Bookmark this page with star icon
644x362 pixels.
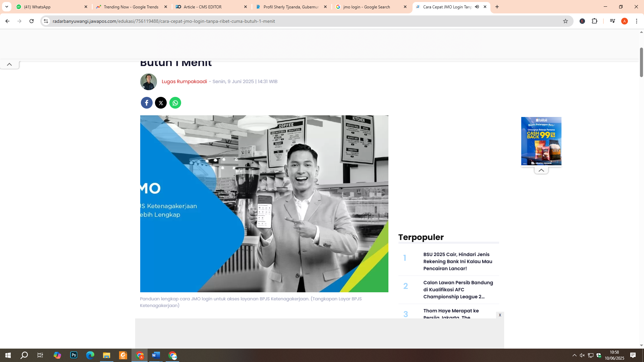(566, 21)
